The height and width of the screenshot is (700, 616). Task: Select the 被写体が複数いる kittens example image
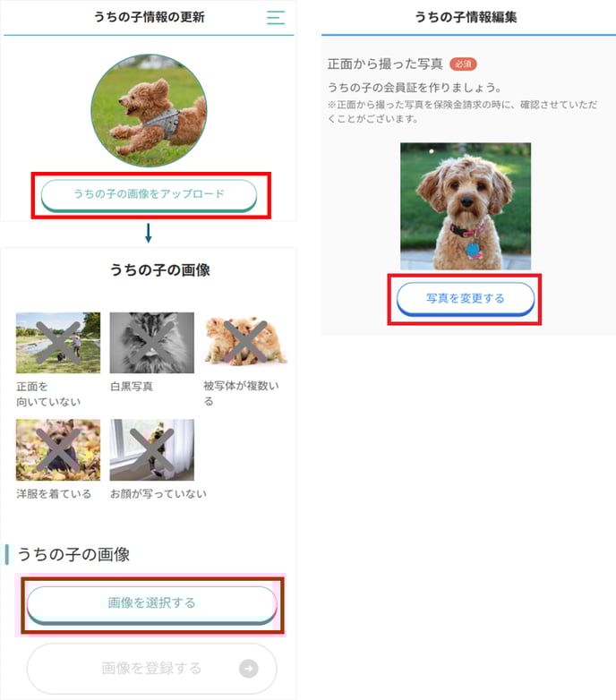[x=245, y=342]
